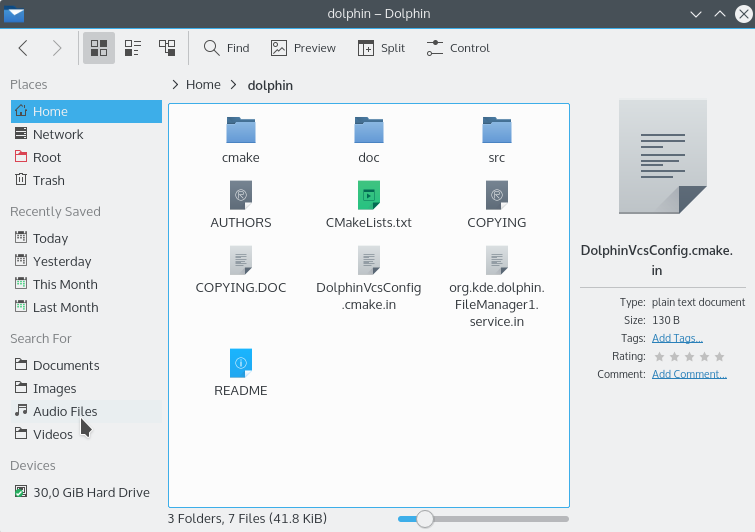Screen dimensions: 755x532
Task: Switch to Icons view mode
Action: [x=98, y=48]
